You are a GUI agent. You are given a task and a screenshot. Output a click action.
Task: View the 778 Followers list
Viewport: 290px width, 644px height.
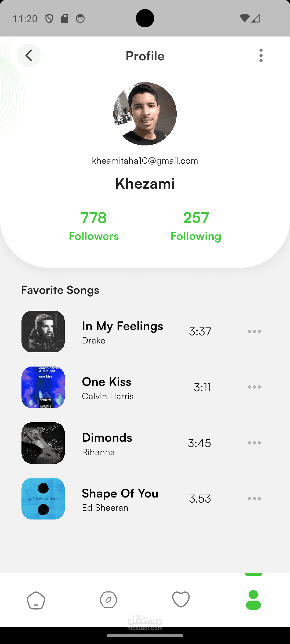coord(94,226)
